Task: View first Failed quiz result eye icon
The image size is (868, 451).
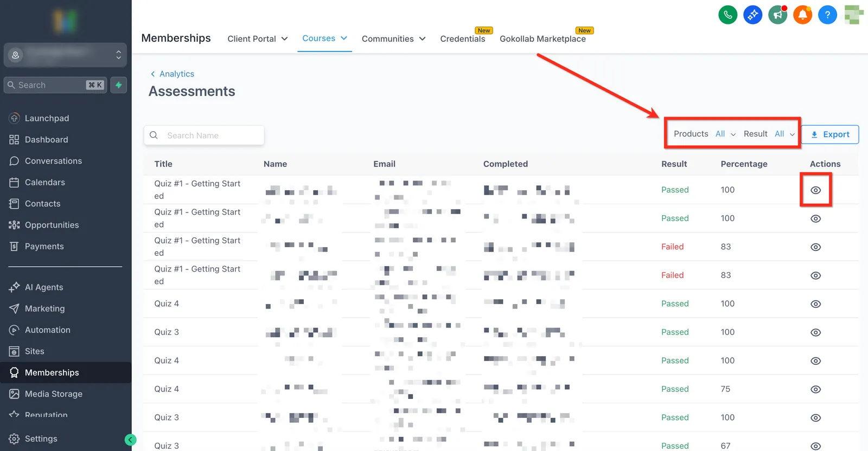Action: coord(815,247)
